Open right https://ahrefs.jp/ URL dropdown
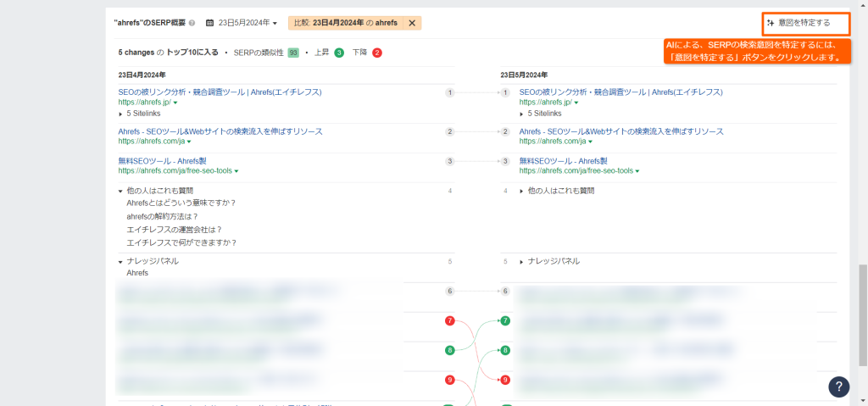 (576, 103)
